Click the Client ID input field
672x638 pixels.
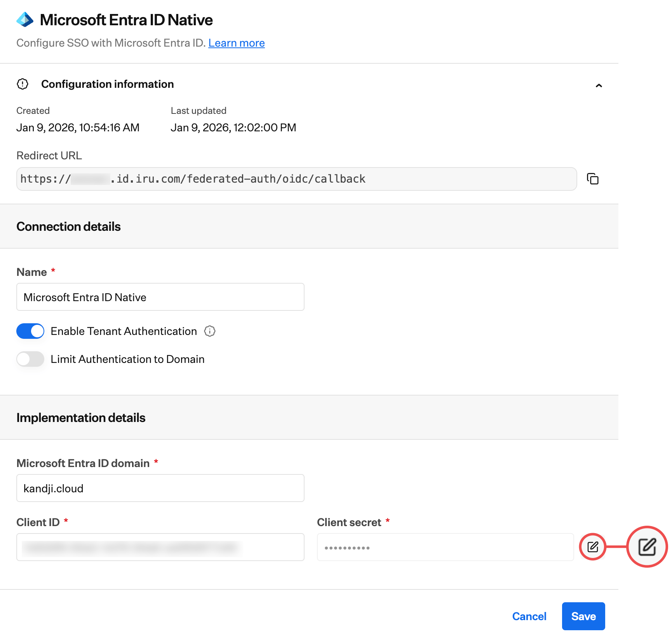(160, 547)
